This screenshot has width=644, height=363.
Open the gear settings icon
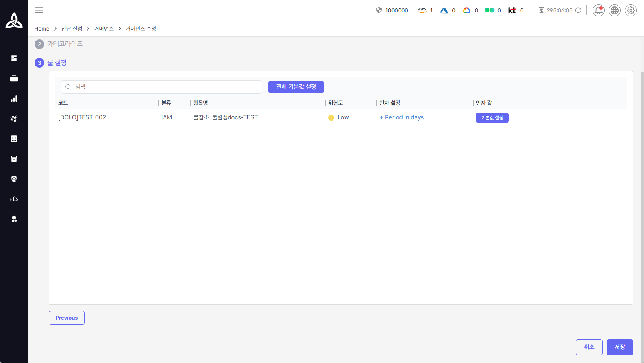click(x=630, y=10)
